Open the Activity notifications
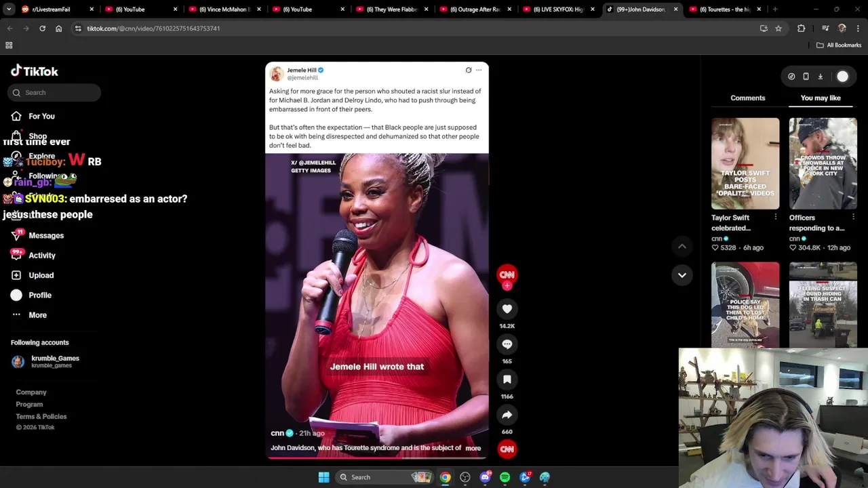Viewport: 868px width, 488px height. pos(34,256)
